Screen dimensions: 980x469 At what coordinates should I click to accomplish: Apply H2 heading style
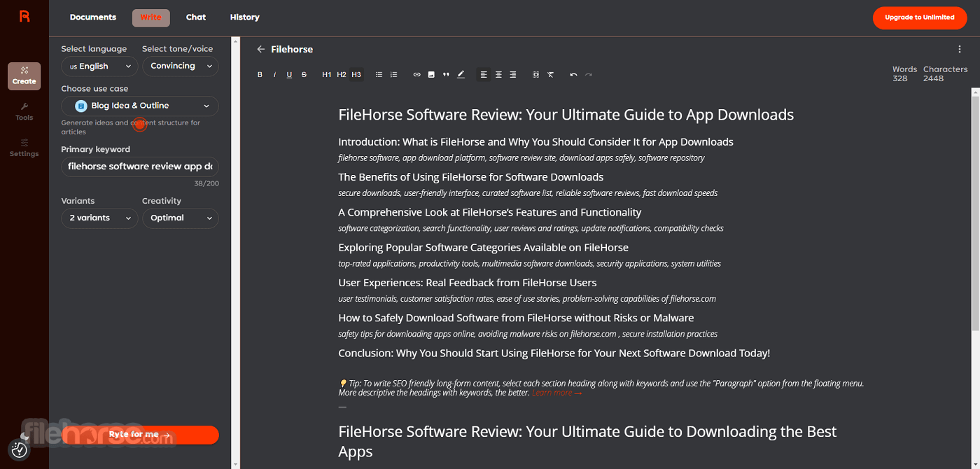tap(342, 75)
